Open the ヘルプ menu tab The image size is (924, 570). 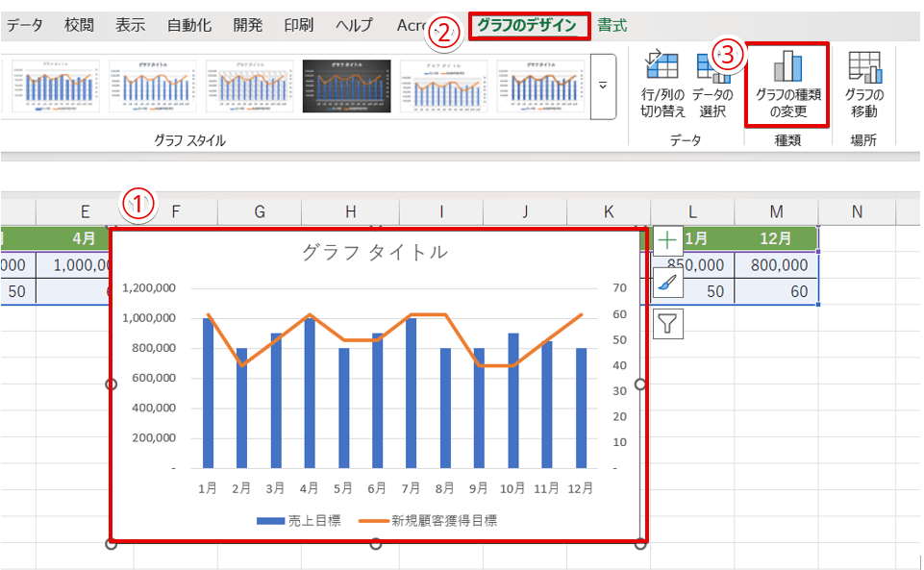tap(353, 26)
